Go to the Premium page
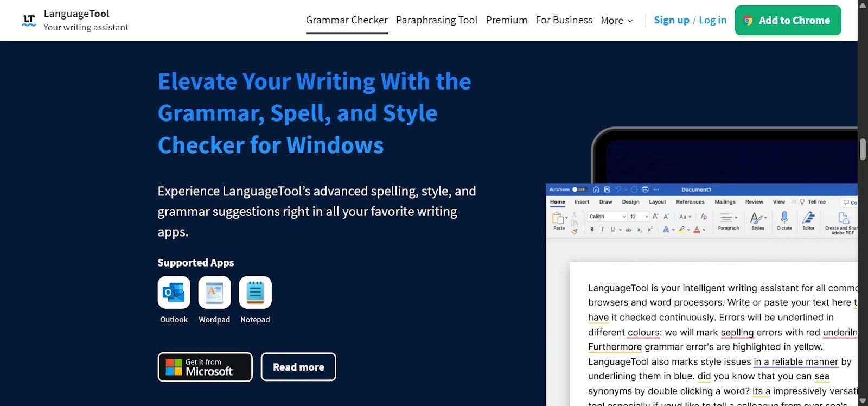 tap(506, 20)
